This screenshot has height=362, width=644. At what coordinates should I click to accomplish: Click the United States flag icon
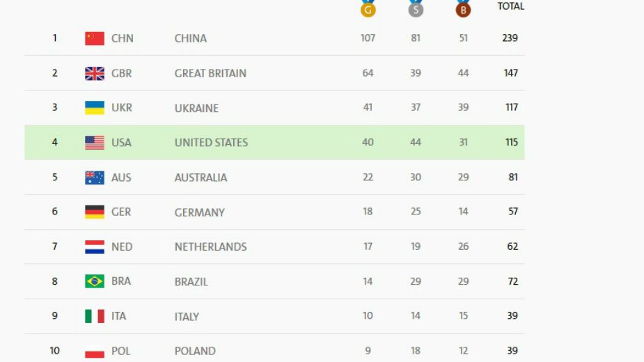tap(95, 143)
